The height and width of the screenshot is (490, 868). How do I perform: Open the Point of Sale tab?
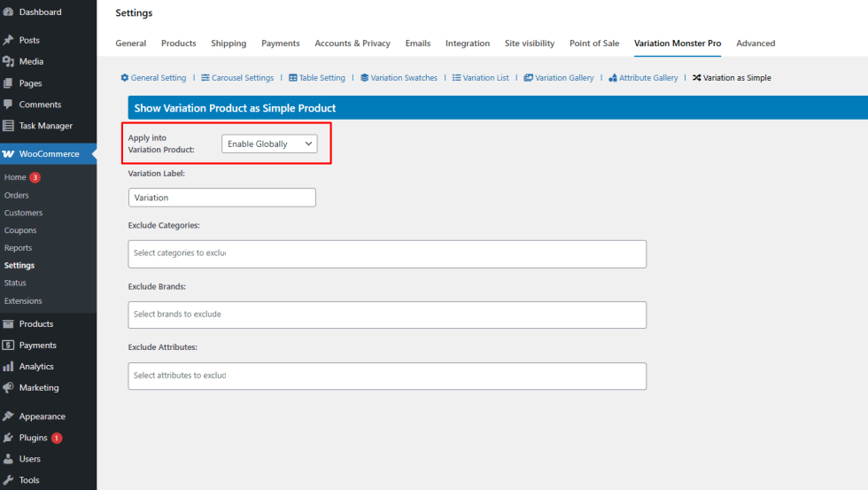coord(594,43)
